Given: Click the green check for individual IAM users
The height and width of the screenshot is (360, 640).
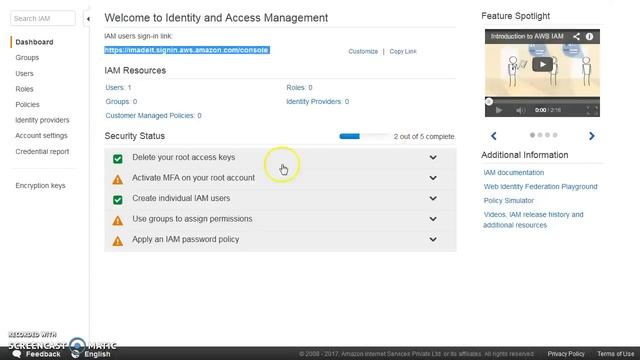Looking at the screenshot, I should (x=118, y=200).
